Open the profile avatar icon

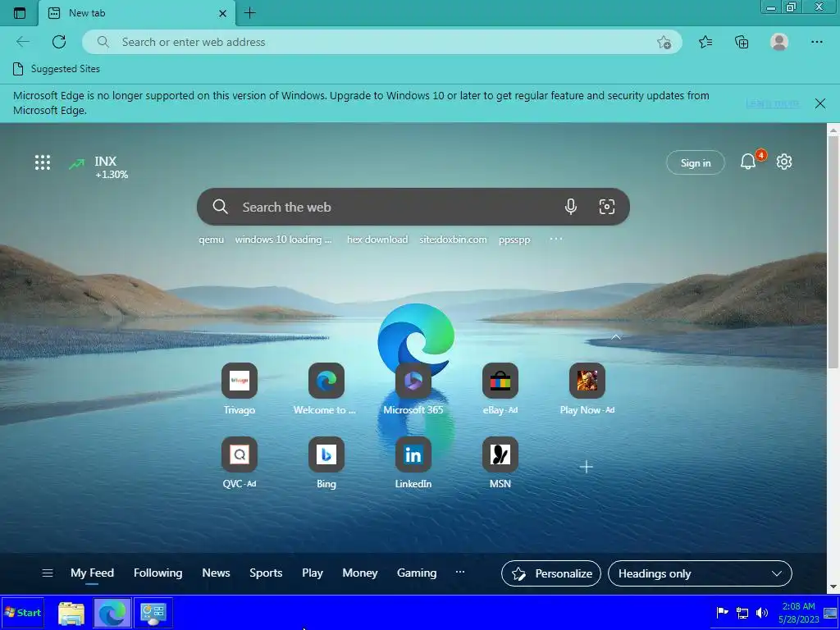(x=779, y=42)
